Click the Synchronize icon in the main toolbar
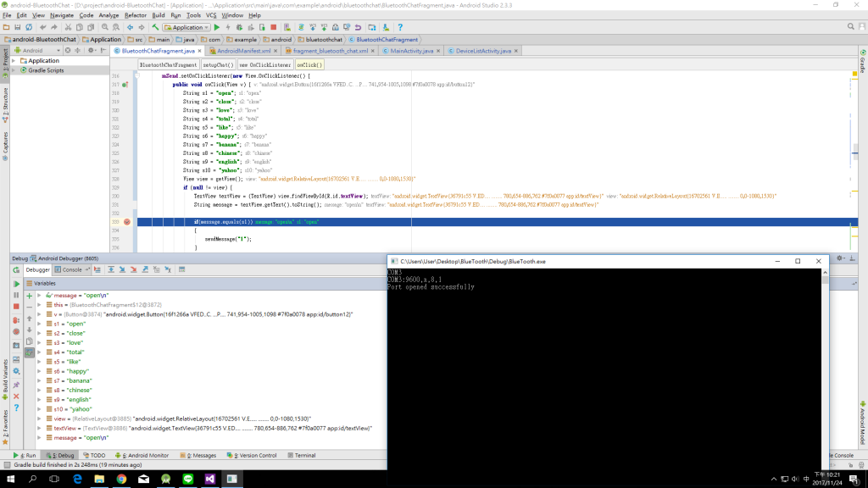Screen dimensions: 868x488 (29, 27)
